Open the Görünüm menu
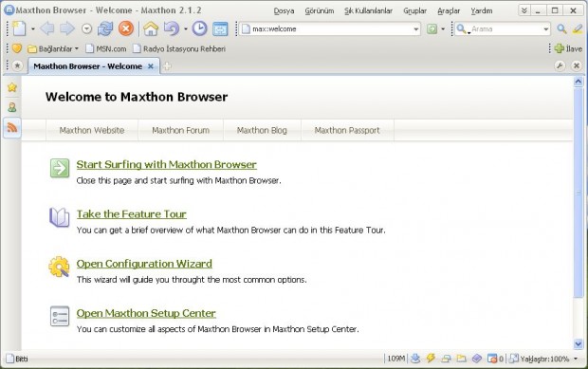 (319, 10)
